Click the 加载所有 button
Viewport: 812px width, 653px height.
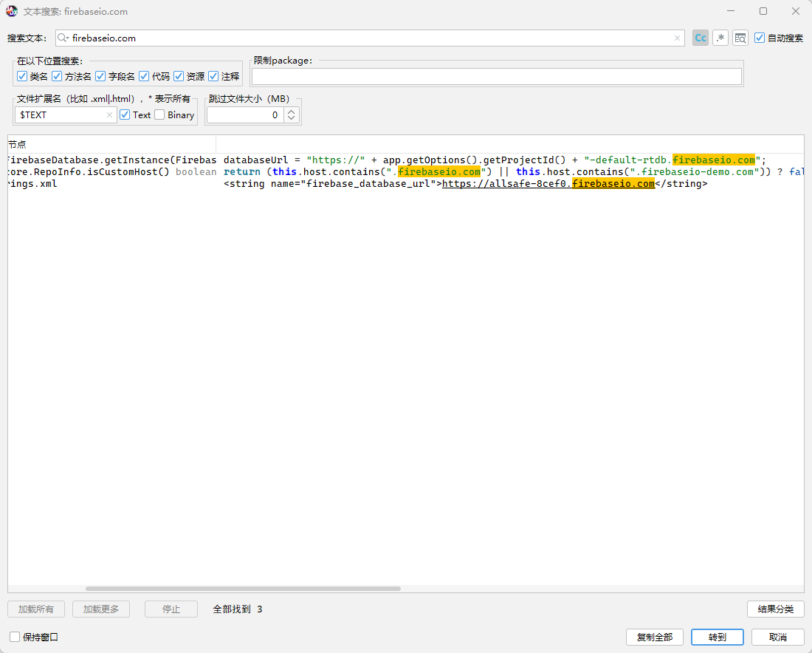tap(36, 609)
